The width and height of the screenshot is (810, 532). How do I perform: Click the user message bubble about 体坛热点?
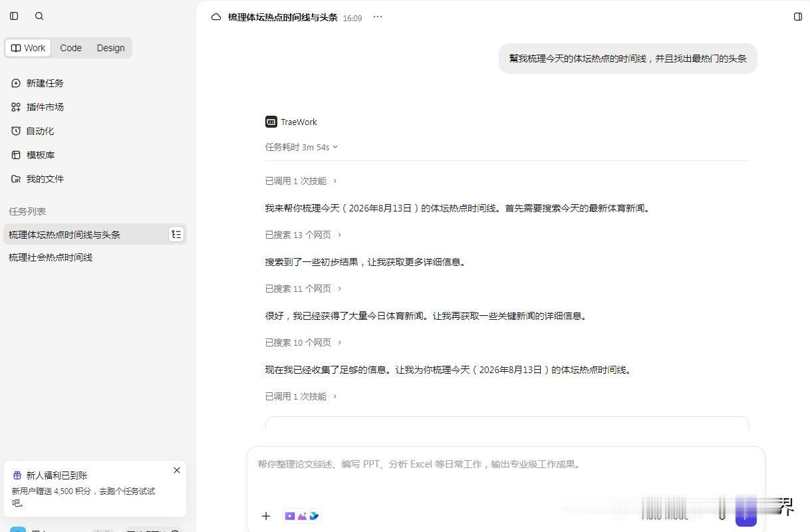click(x=628, y=59)
